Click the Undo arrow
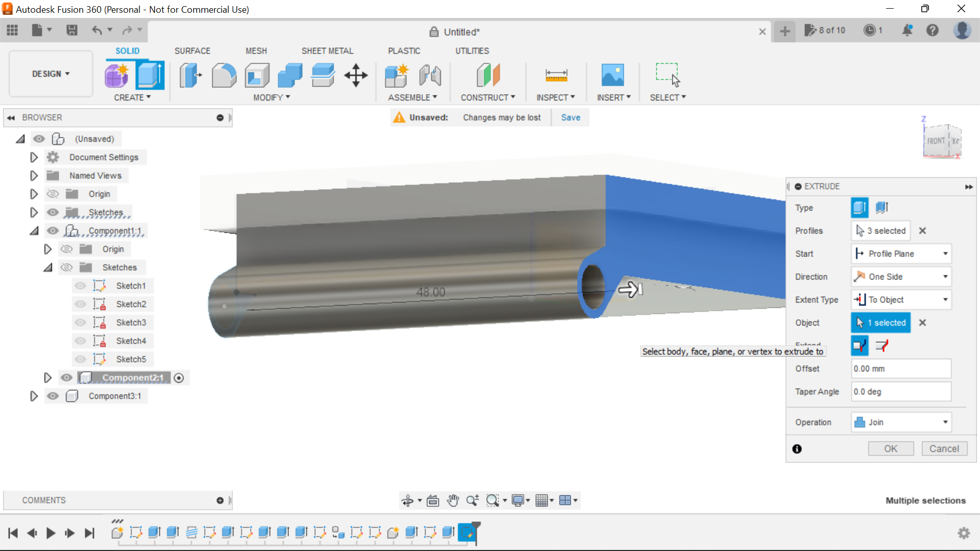Viewport: 980px width, 551px height. [x=96, y=31]
